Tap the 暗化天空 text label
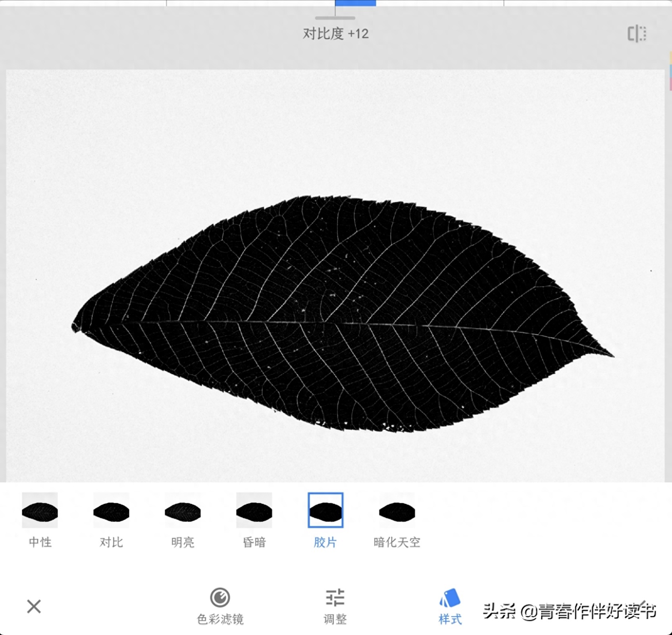 click(397, 542)
